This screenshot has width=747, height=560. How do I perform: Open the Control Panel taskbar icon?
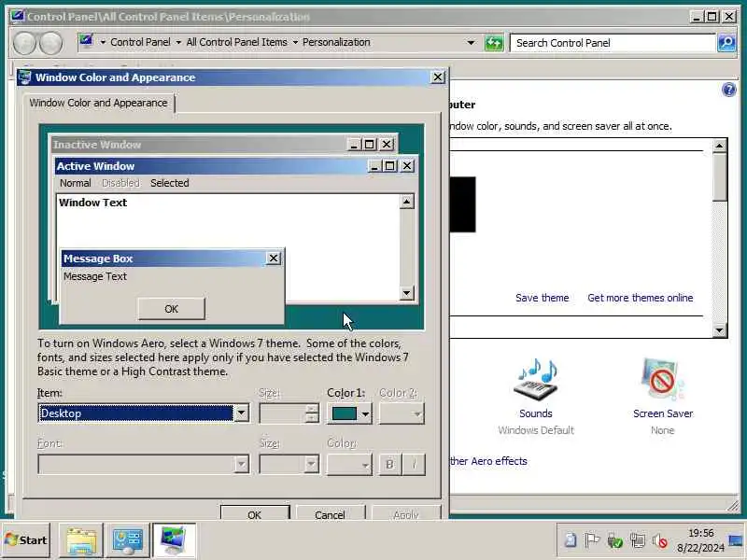pos(127,540)
